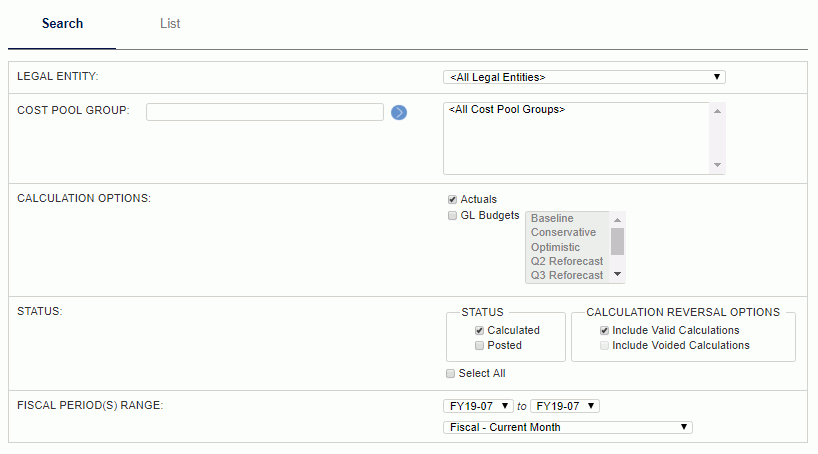Tick the Select All checkbox
The image size is (818, 454).
450,374
